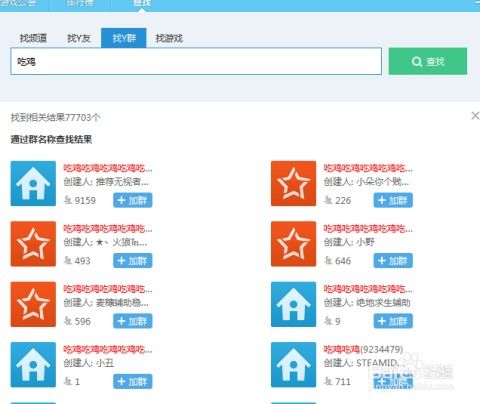480x404 pixels.
Task: Select the active 找Y群 tab
Action: pos(124,38)
